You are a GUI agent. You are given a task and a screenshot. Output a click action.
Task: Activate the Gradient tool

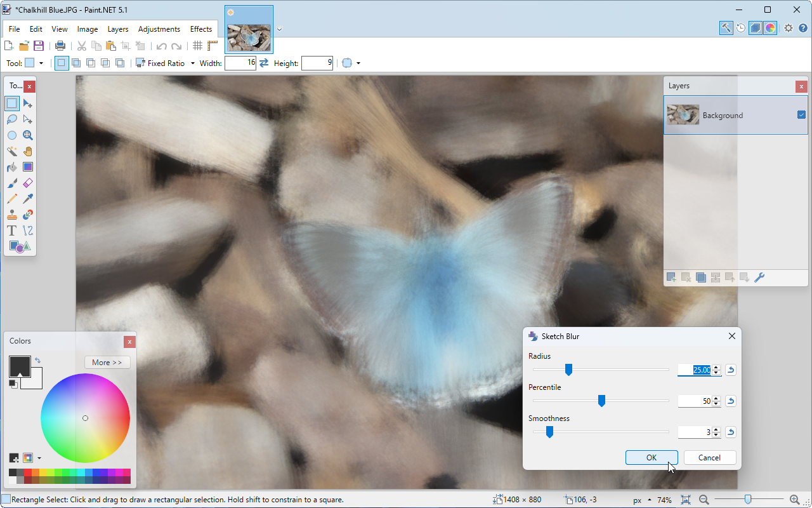pyautogui.click(x=28, y=166)
